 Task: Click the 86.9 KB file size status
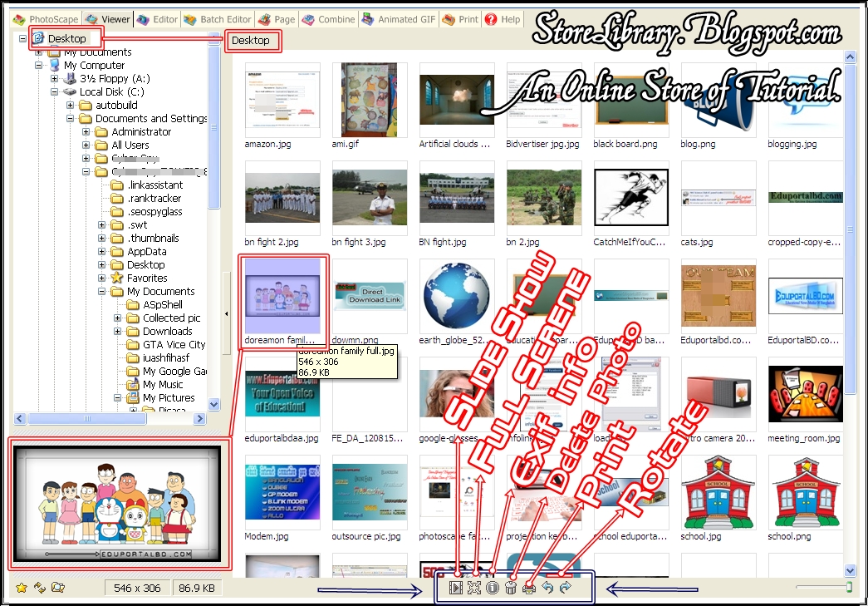[197, 588]
